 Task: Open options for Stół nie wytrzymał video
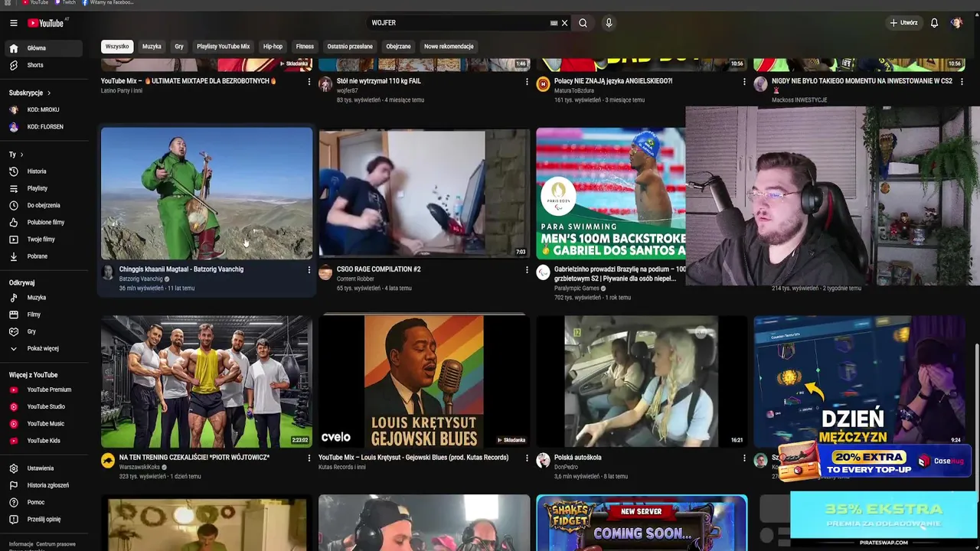pyautogui.click(x=527, y=81)
